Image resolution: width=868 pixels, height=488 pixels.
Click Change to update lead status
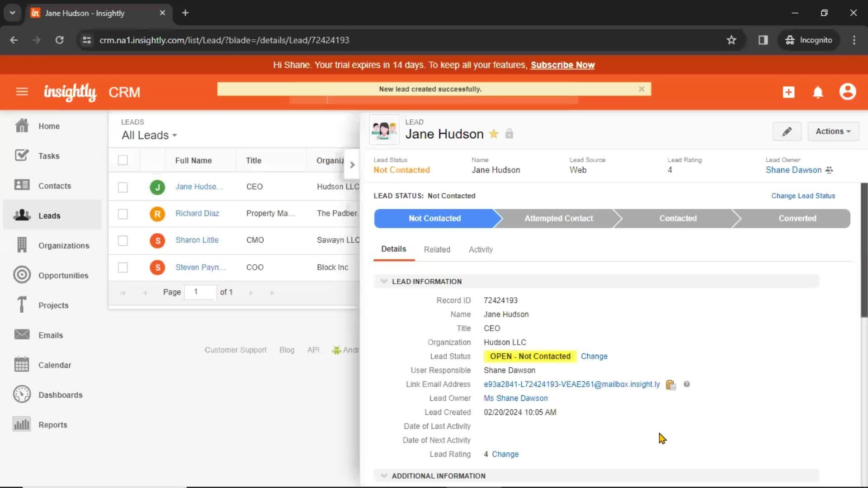(594, 356)
